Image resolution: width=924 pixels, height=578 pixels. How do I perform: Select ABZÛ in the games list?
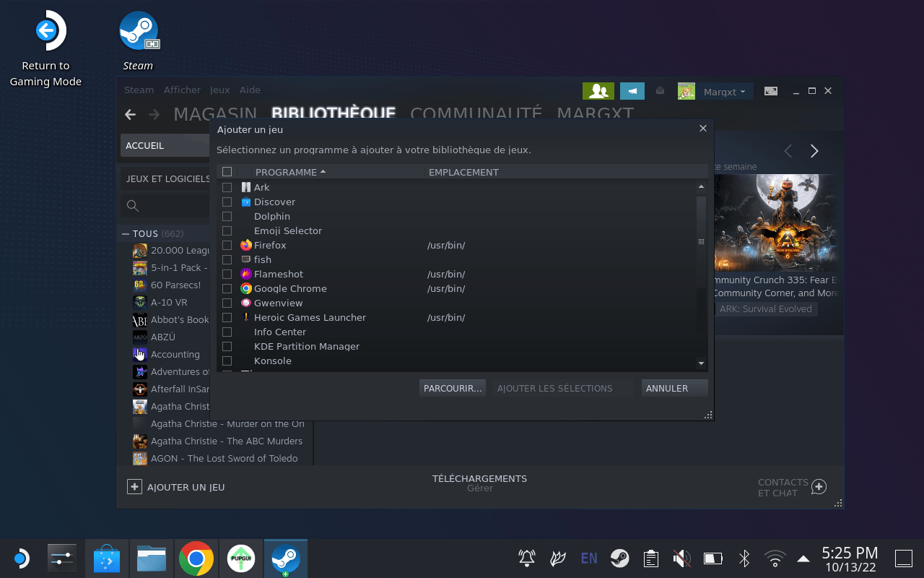[162, 337]
